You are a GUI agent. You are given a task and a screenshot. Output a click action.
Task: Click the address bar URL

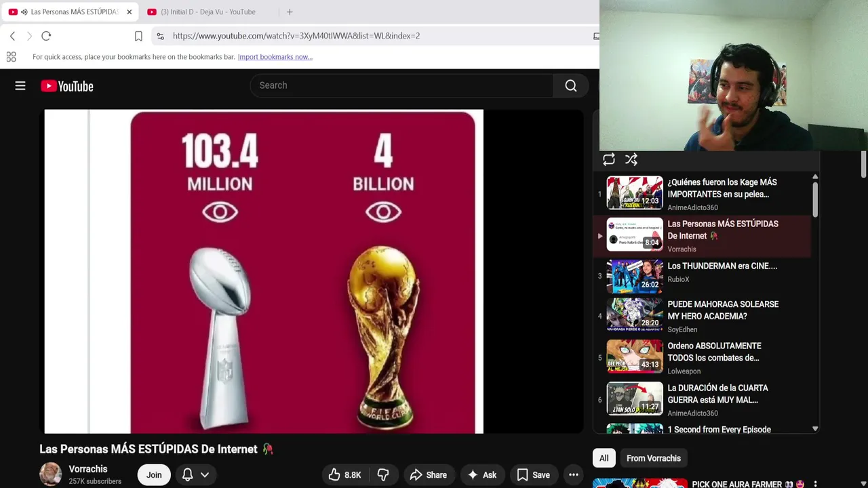click(x=296, y=36)
